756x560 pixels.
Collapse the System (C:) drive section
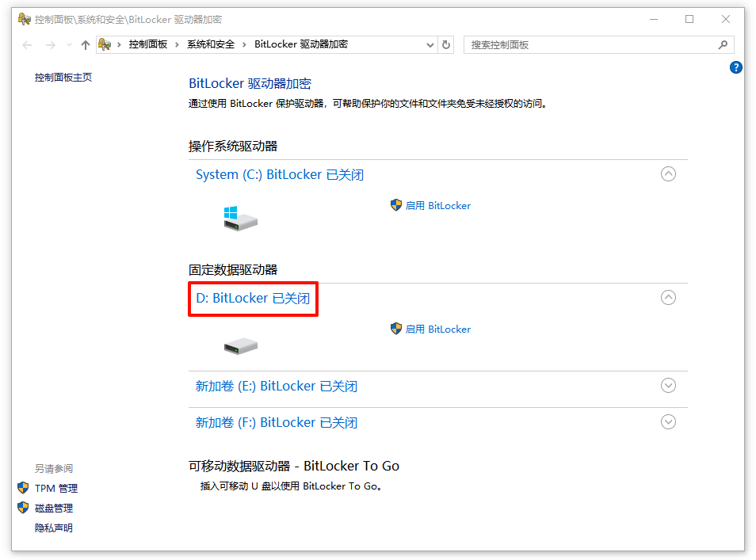click(668, 174)
